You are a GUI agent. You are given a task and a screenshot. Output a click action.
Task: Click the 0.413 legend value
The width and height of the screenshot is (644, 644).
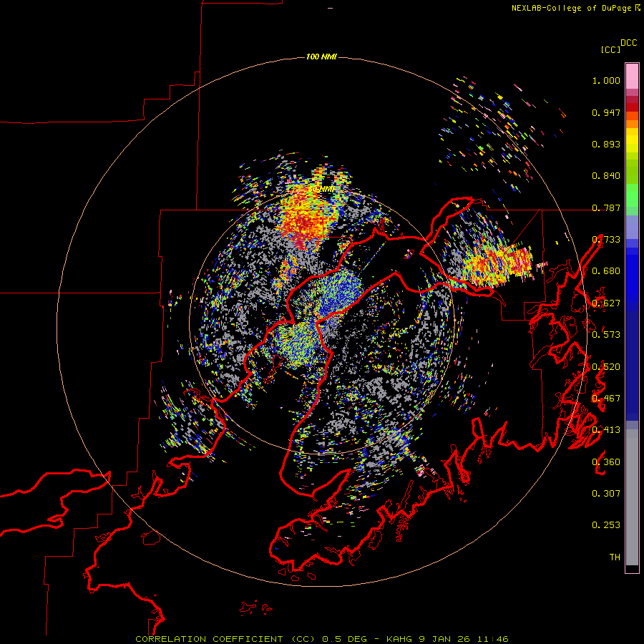pyautogui.click(x=606, y=430)
